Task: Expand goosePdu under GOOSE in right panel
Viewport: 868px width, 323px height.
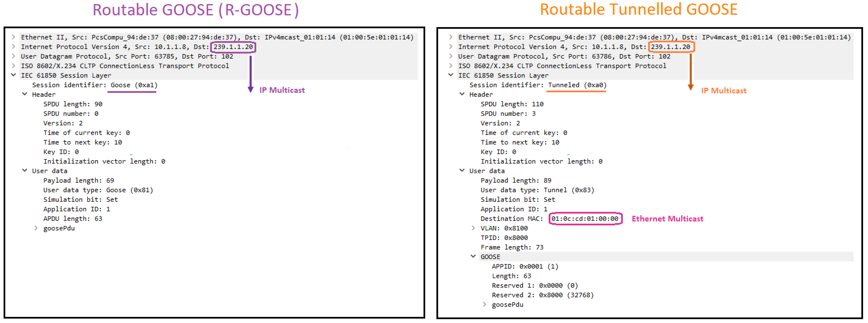Action: click(484, 304)
